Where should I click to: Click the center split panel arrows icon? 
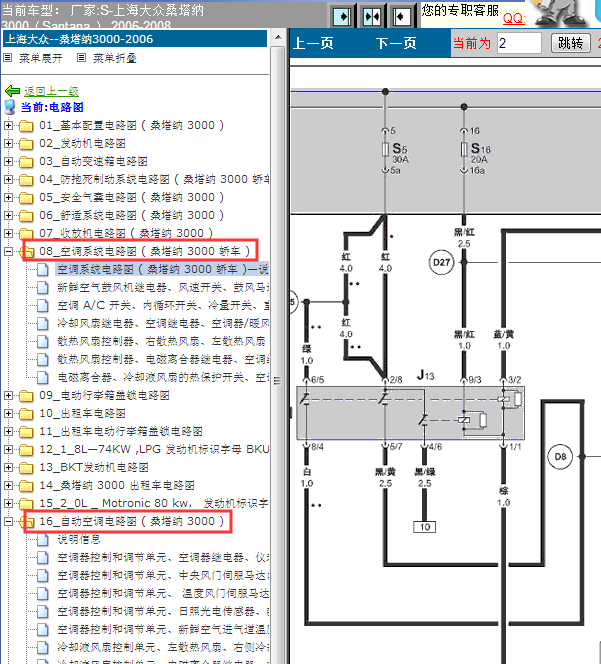point(371,17)
